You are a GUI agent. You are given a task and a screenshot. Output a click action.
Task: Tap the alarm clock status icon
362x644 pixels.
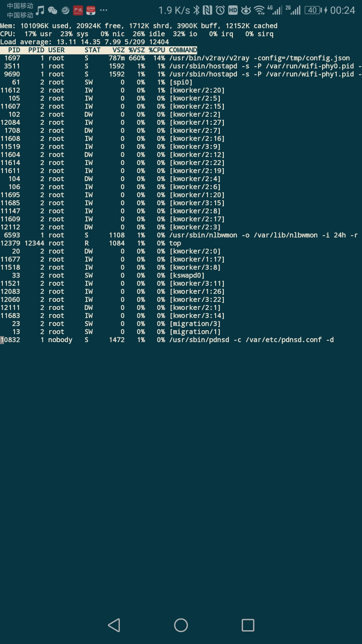point(220,10)
